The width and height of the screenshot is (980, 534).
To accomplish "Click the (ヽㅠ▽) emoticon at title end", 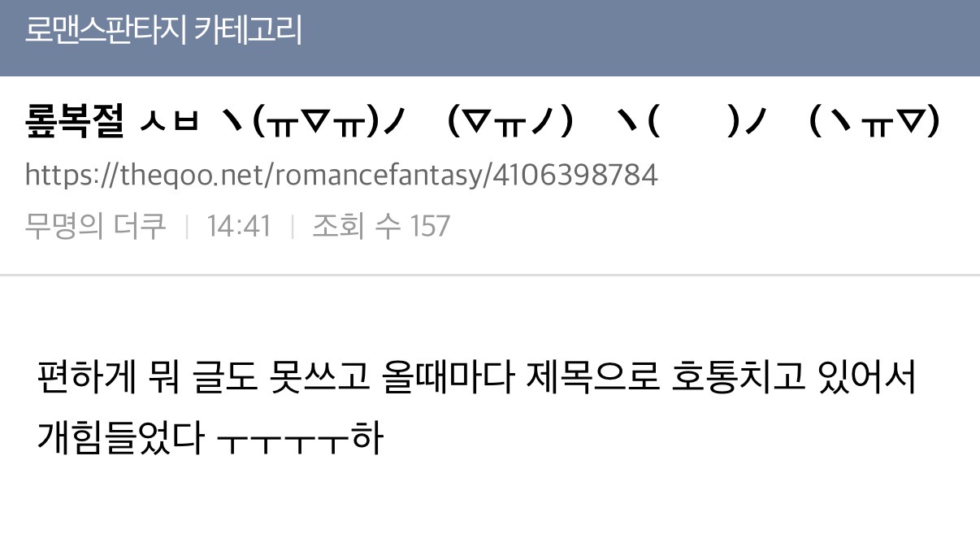I will 875,124.
